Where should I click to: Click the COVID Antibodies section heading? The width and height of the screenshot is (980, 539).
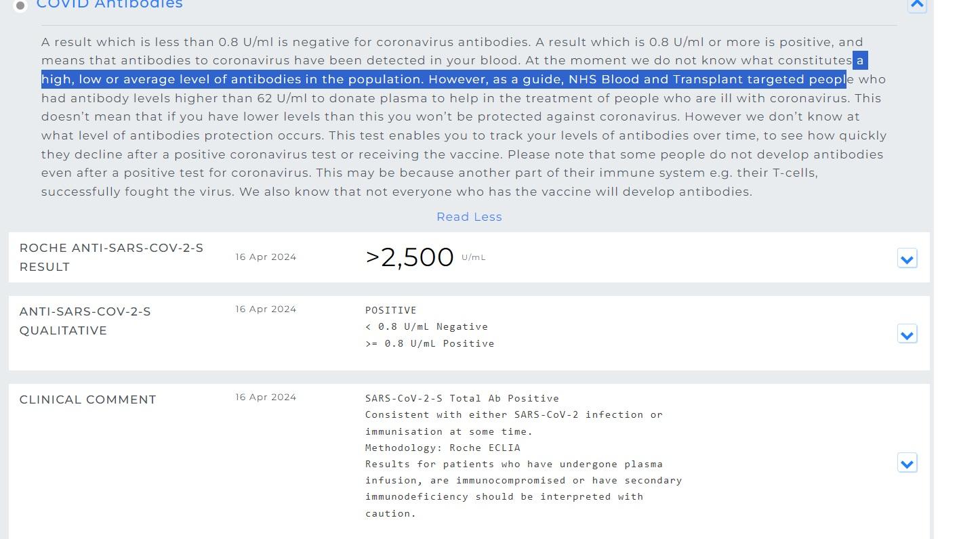110,5
